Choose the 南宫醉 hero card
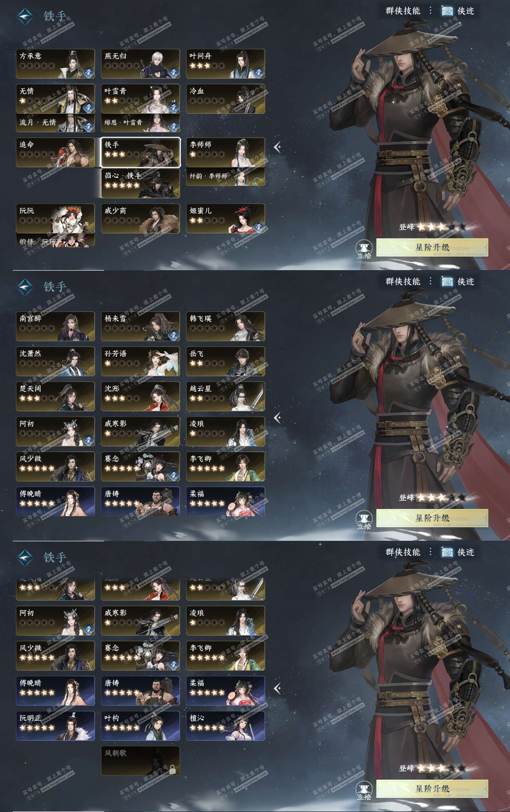The width and height of the screenshot is (510, 812). point(55,327)
